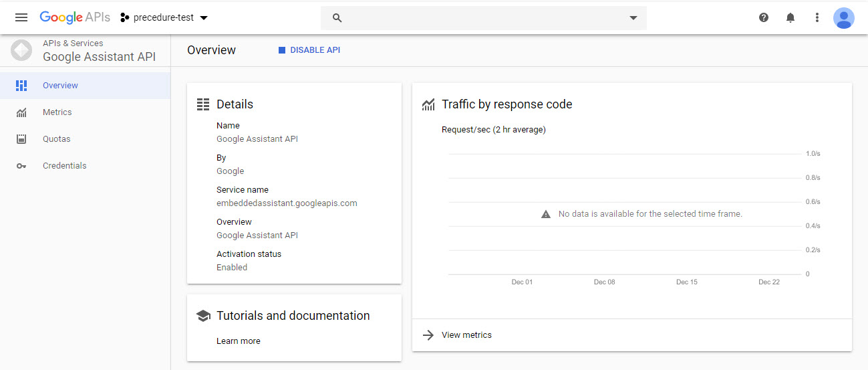Click the 1.0/s axis value

pos(813,154)
